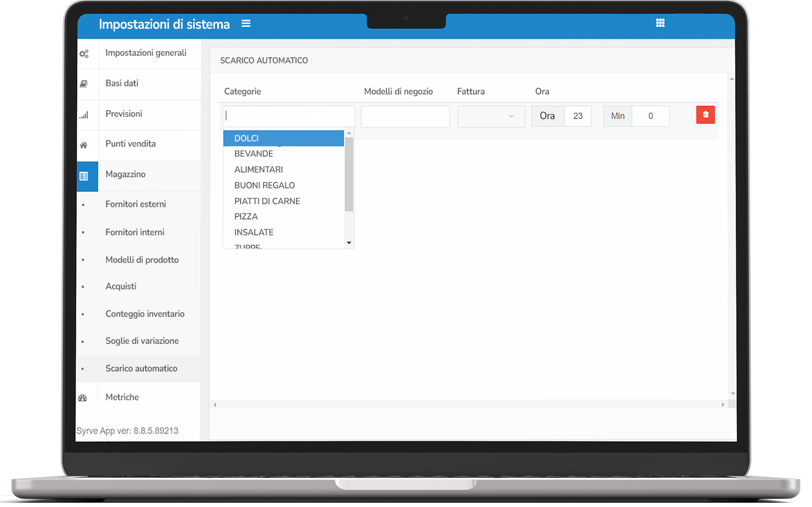Click the bar chart icon for Previsioni
The image size is (812, 507).
pyautogui.click(x=84, y=115)
